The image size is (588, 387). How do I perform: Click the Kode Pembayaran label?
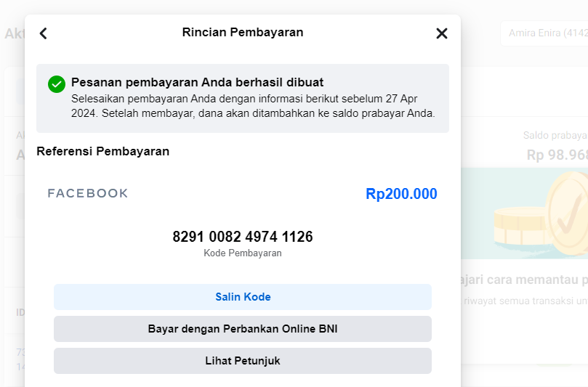(x=243, y=253)
